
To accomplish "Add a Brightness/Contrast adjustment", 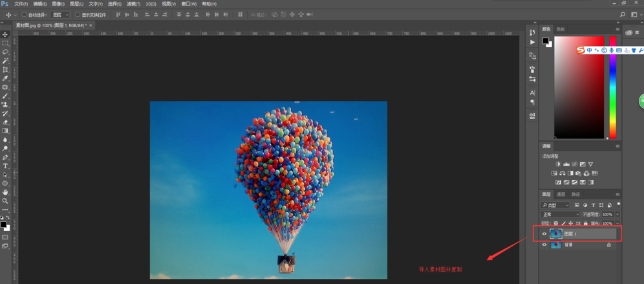I will click(558, 164).
